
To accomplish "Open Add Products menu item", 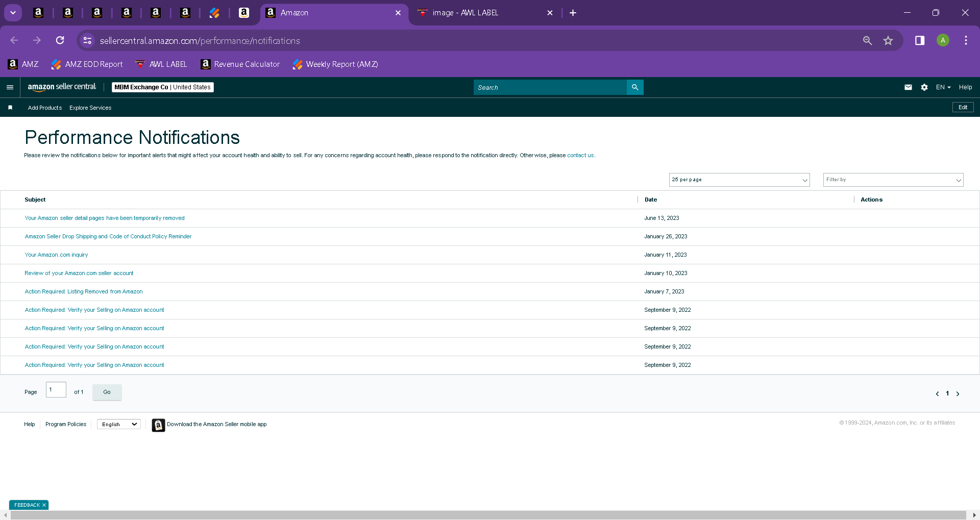I will 45,108.
